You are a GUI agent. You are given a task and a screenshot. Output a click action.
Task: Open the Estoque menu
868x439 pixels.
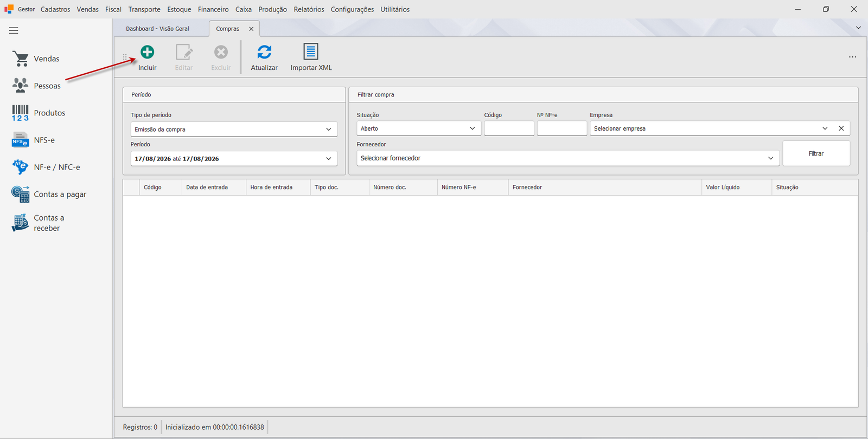click(179, 9)
